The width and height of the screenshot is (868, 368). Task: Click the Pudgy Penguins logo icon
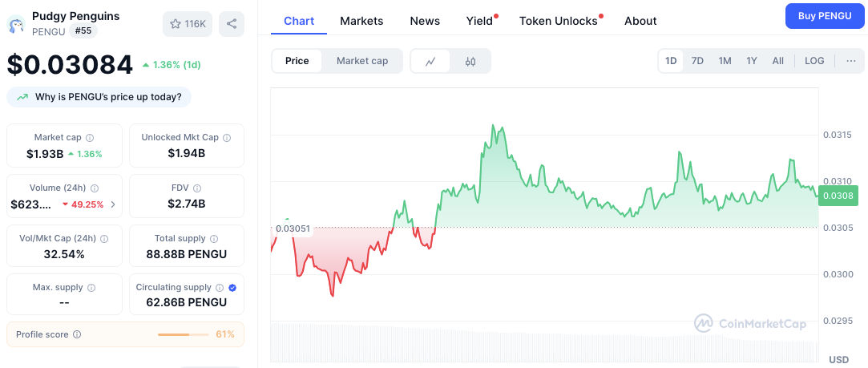[17, 24]
